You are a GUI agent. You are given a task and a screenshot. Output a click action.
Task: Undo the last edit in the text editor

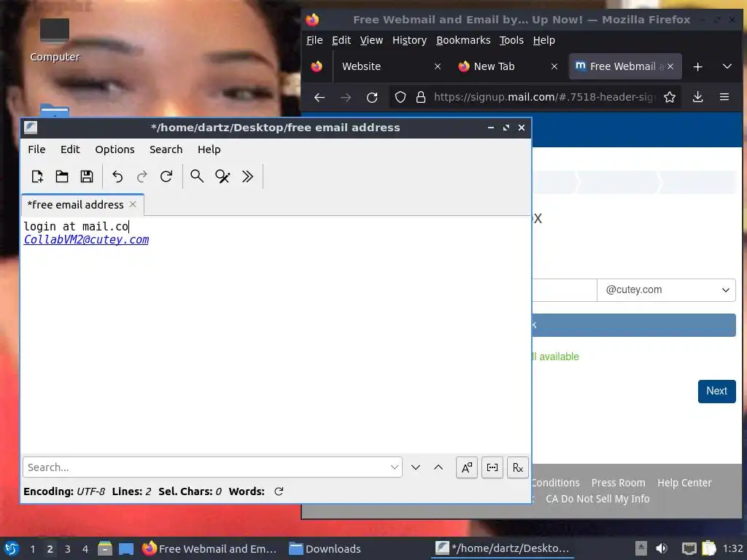click(117, 176)
